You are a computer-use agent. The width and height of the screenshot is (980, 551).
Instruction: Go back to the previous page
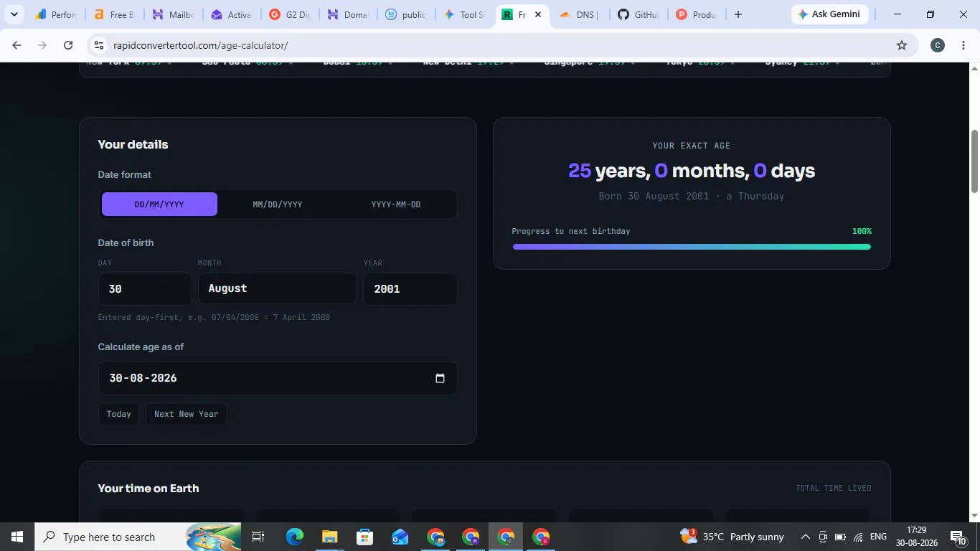(x=17, y=45)
